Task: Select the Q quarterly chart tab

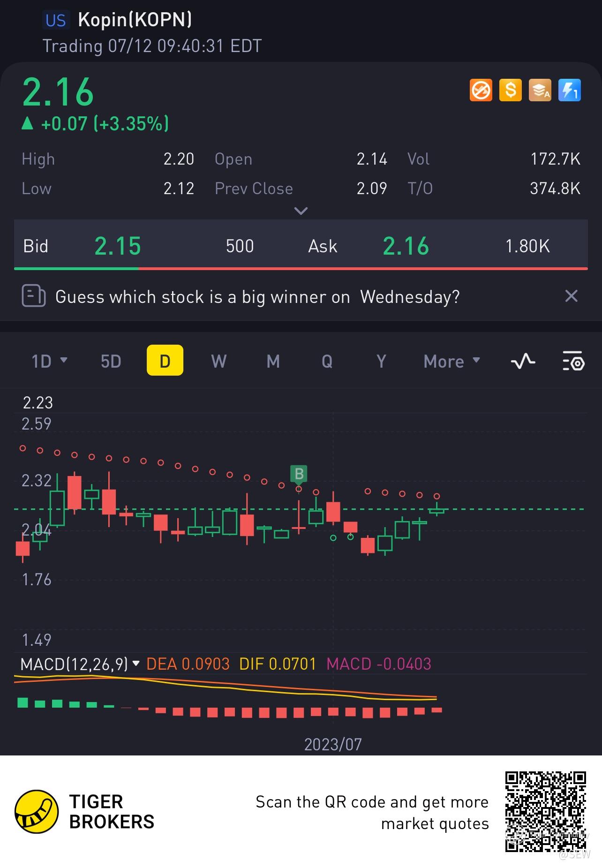Action: (327, 361)
